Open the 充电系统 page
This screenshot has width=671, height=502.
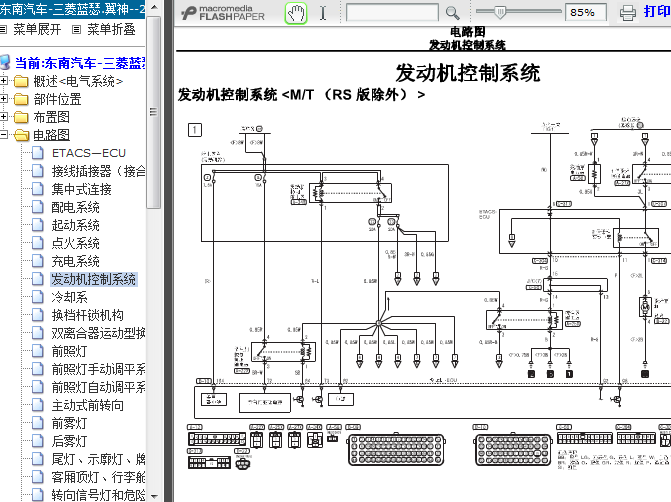click(75, 261)
